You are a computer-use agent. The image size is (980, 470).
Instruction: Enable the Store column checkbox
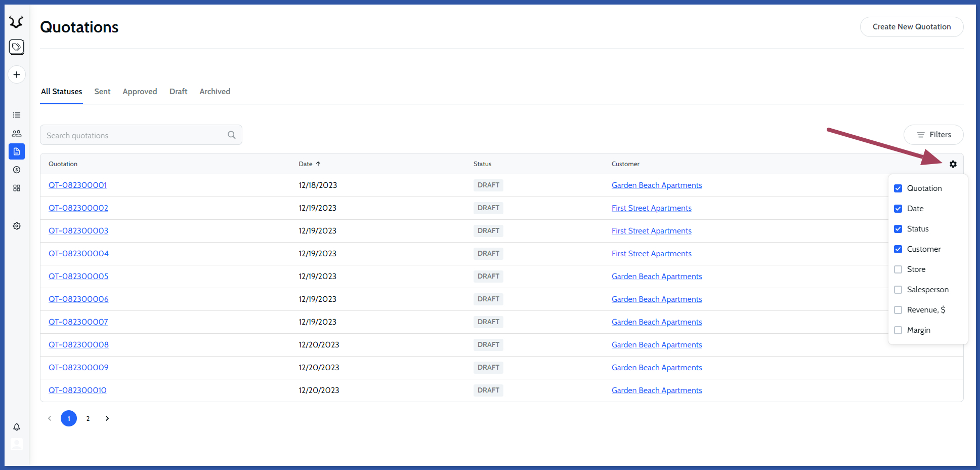point(898,269)
